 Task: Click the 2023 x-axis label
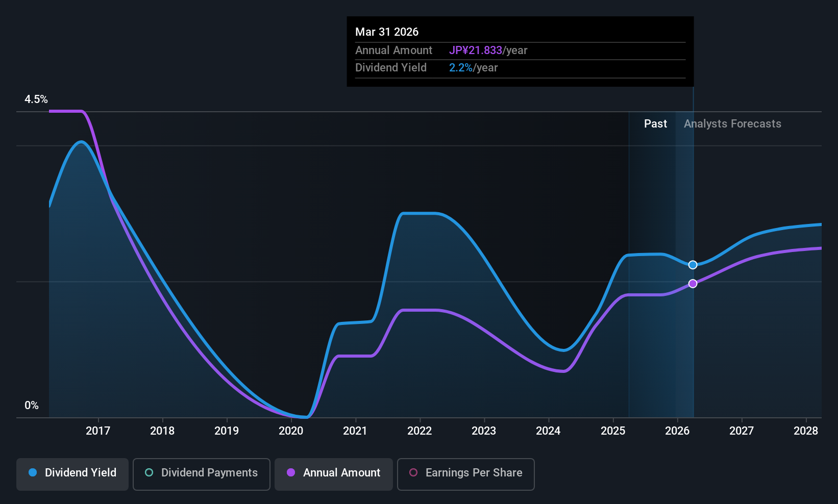(x=484, y=431)
